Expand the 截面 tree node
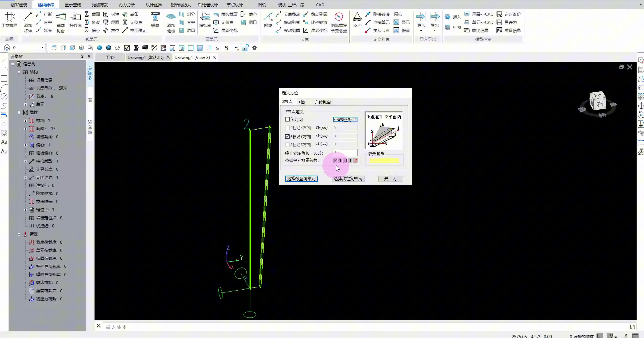Screen dimensions: 644x338 [x=25, y=129]
